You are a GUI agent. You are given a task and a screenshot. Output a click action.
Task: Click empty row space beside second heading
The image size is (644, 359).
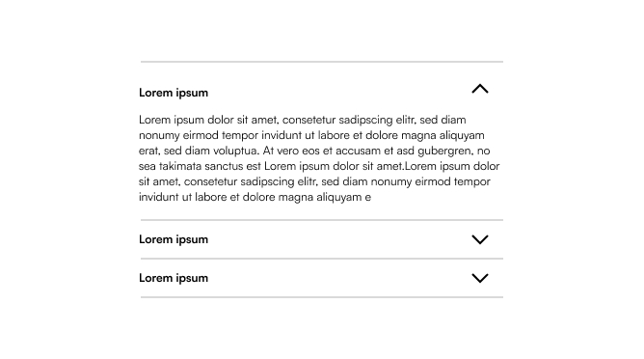point(339,239)
